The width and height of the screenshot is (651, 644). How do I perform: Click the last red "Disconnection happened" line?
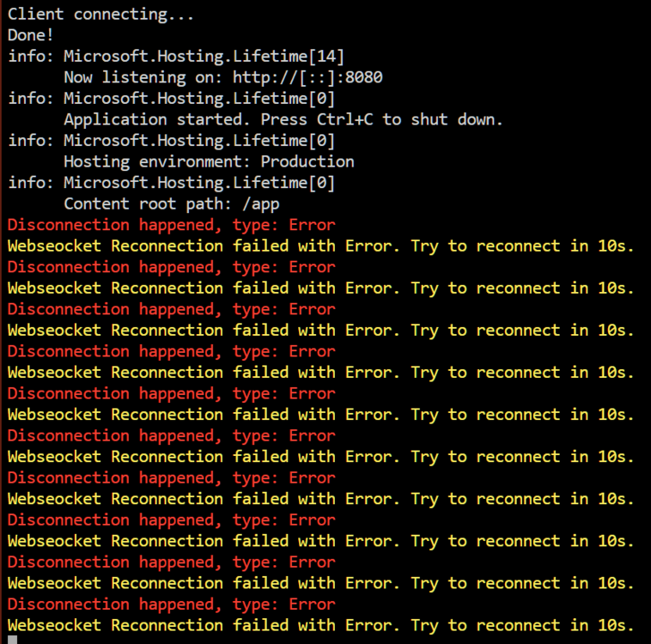[171, 605]
